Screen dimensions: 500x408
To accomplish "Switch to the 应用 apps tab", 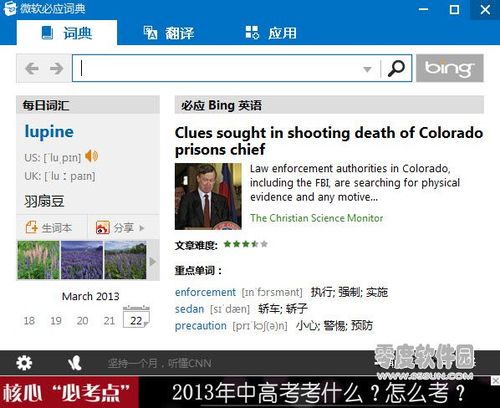I will tap(271, 33).
